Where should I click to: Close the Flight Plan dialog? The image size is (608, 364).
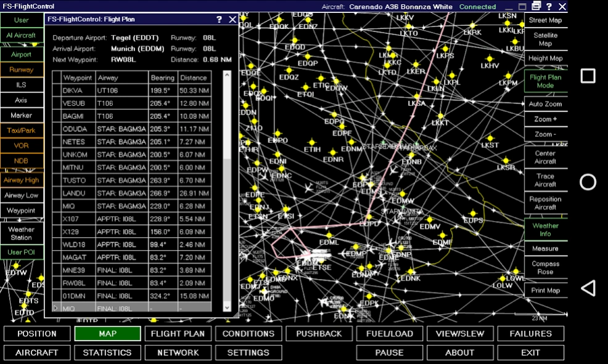pyautogui.click(x=232, y=20)
